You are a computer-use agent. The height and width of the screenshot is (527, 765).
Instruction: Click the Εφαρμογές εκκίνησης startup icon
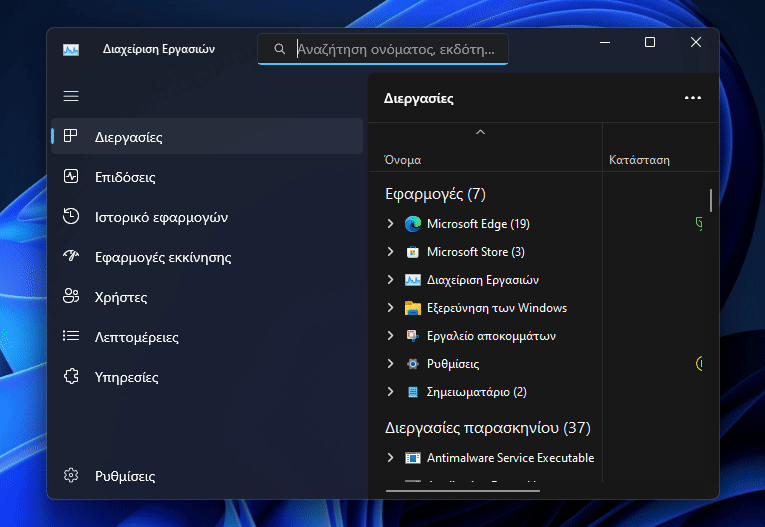pyautogui.click(x=71, y=256)
